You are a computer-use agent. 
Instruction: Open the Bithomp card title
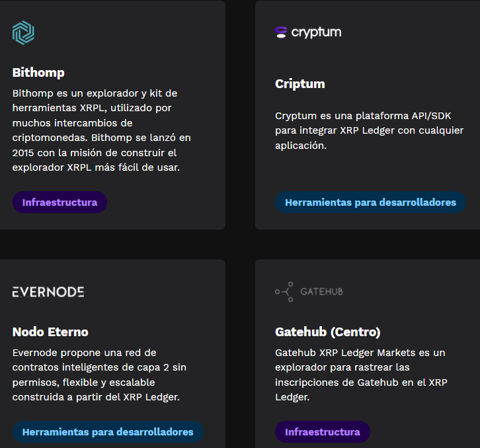(38, 73)
